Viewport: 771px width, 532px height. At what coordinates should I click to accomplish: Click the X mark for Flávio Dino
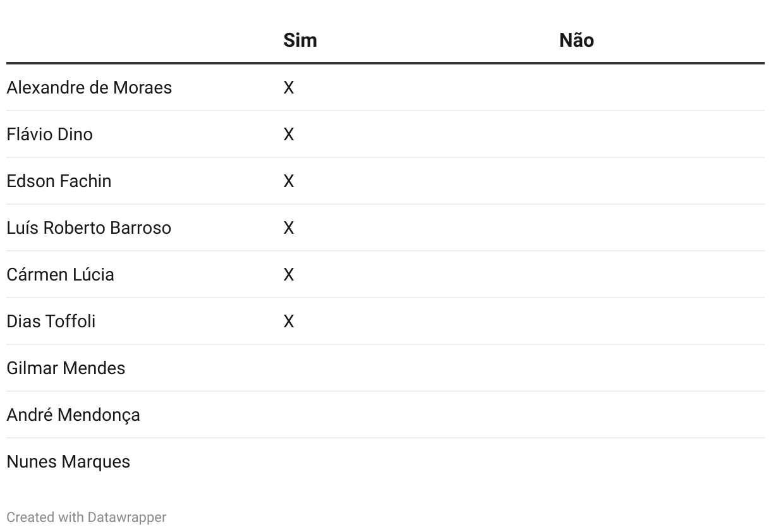[289, 134]
